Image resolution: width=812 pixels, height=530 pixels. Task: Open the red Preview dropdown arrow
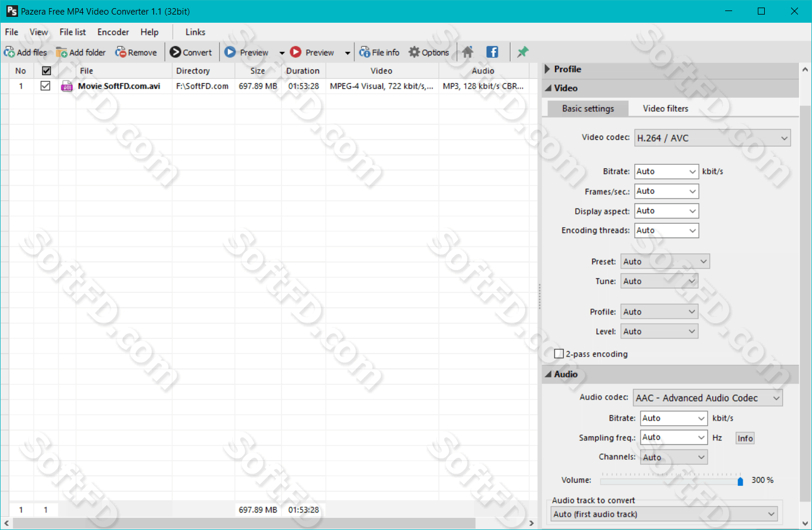347,52
